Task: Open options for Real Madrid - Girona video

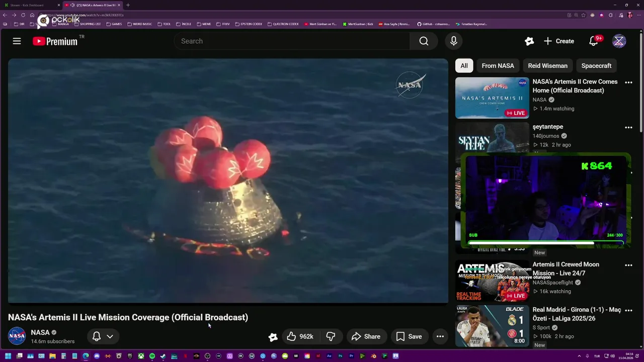Action: 628,311
